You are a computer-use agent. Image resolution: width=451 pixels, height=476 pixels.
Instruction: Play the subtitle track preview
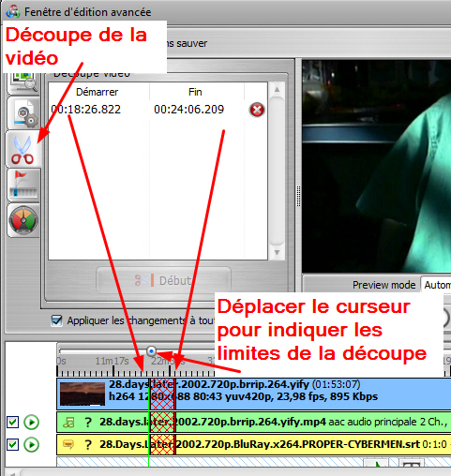pos(32,444)
